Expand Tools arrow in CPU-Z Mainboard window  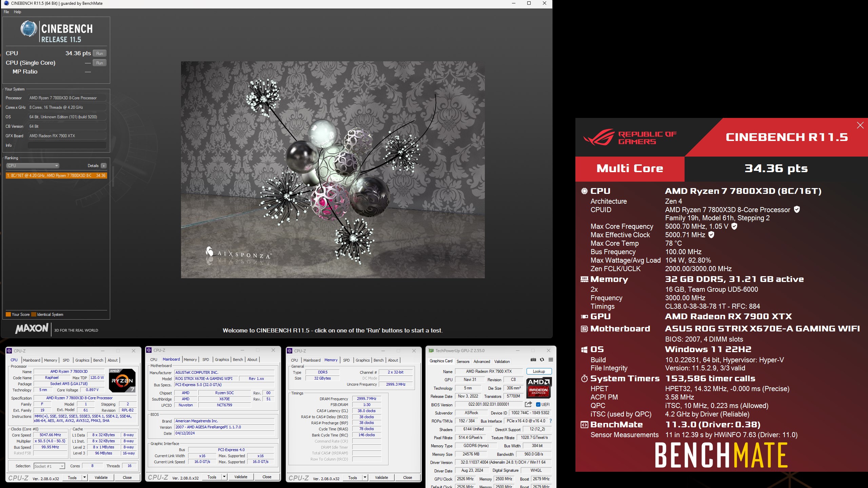coord(224,477)
